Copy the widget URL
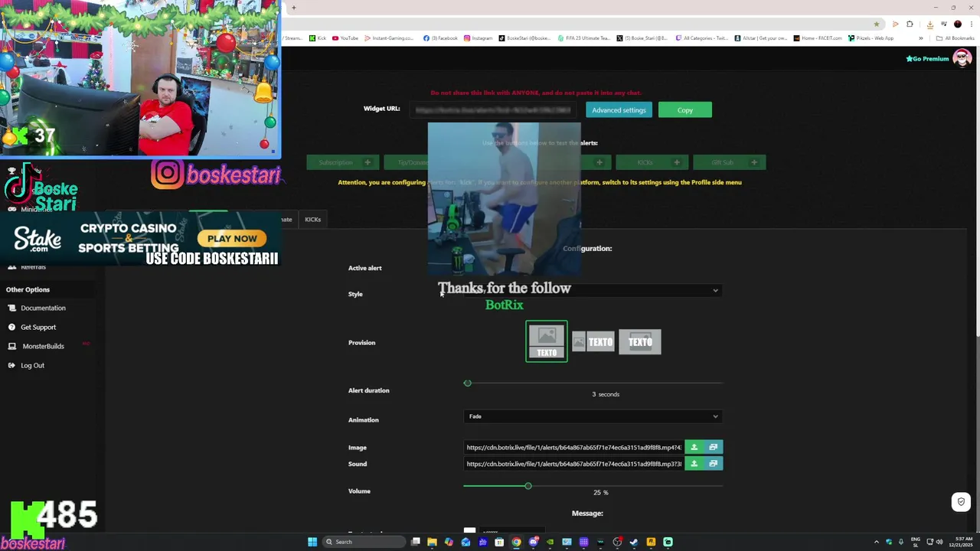This screenshot has height=551, width=980. coord(684,110)
